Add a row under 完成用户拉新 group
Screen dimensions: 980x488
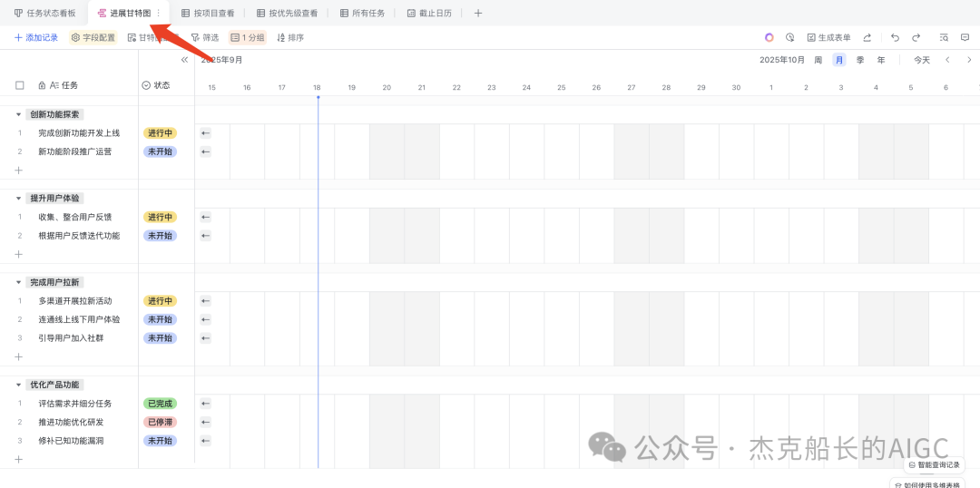pos(19,356)
